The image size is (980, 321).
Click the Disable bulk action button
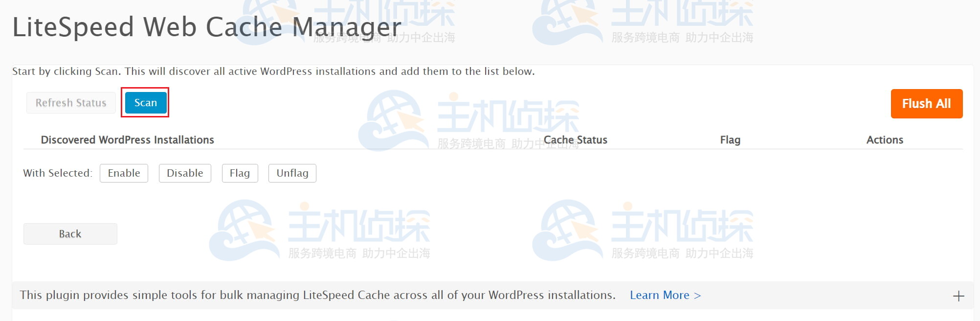184,173
